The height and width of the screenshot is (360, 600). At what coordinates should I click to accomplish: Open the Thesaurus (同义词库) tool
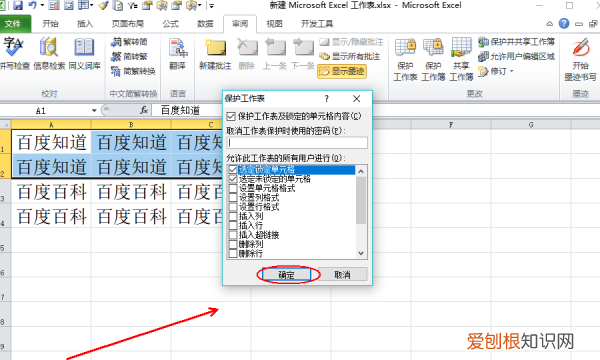pyautogui.click(x=84, y=54)
